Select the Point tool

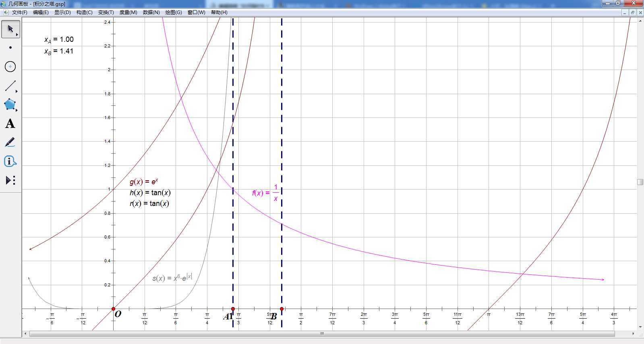[x=10, y=47]
